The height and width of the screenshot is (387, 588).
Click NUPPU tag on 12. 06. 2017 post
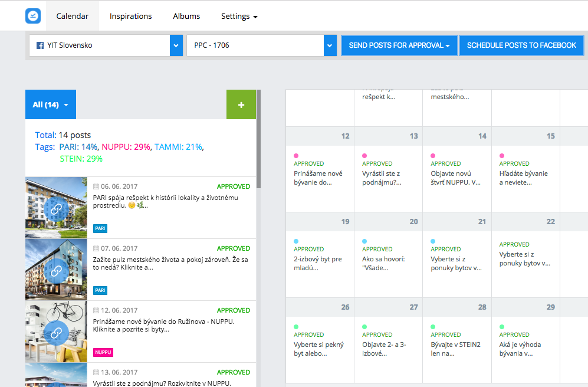[103, 353]
